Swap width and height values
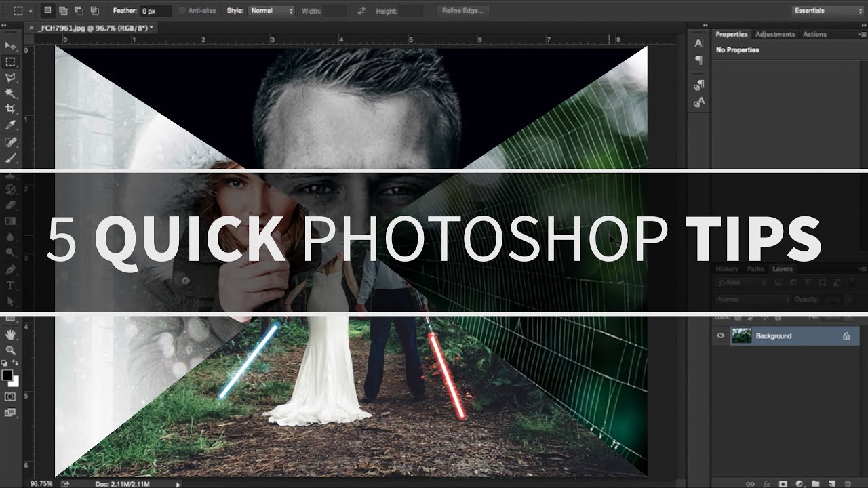Screen dimensions: 868x488 tap(361, 11)
